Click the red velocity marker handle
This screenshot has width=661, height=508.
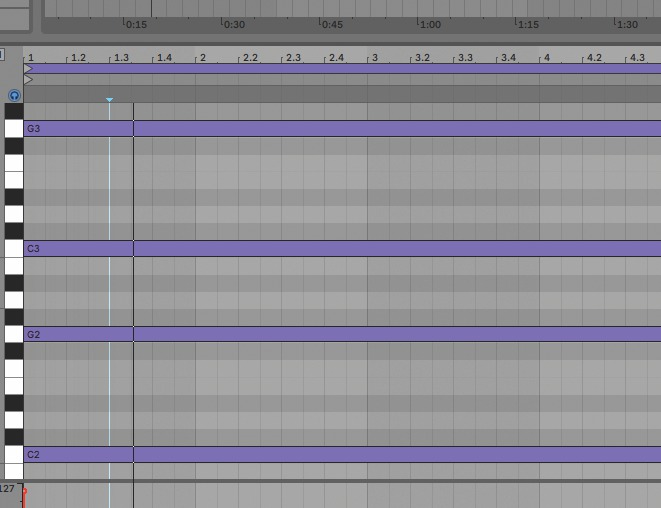(x=24, y=492)
